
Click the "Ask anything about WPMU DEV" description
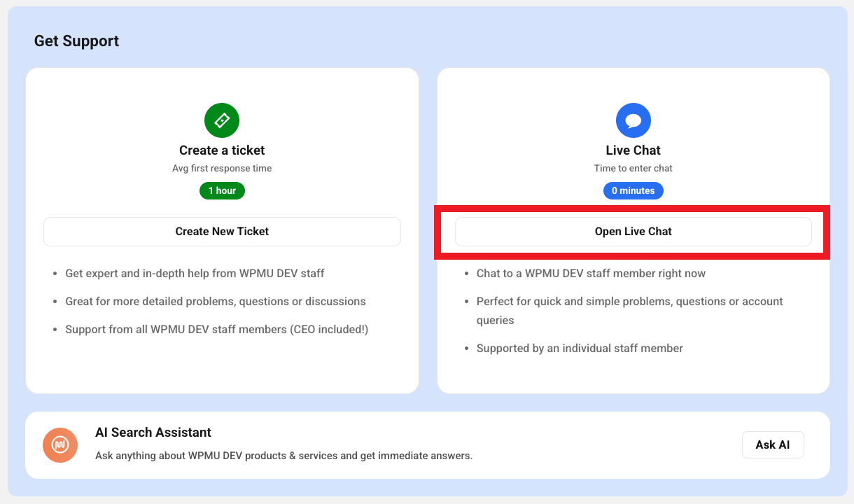[x=283, y=456]
